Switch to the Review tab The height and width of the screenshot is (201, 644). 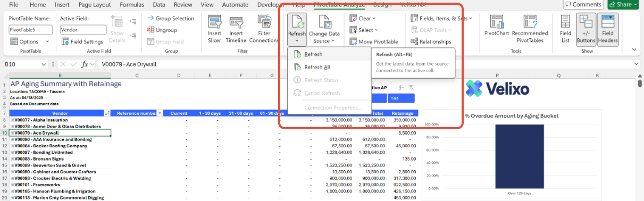coord(183,4)
